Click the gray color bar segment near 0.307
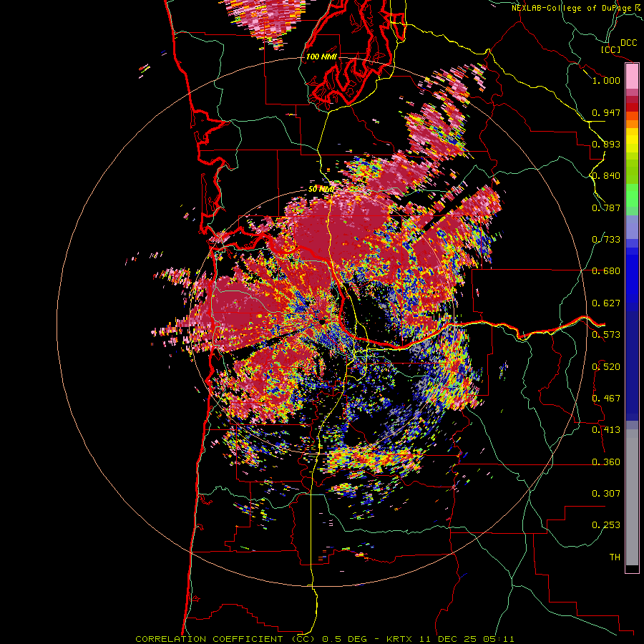Screen dimensions: 644x644 point(632,497)
